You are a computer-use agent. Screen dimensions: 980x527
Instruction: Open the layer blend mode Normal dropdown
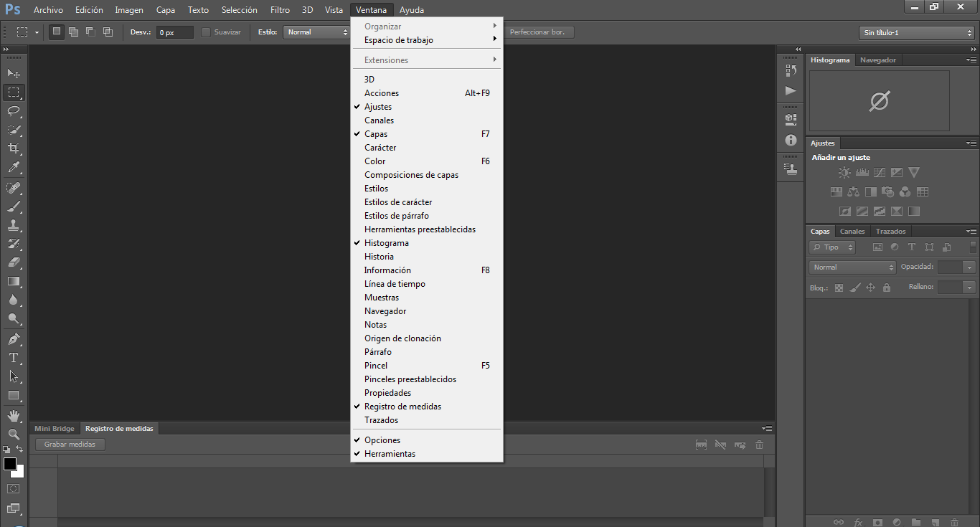852,267
